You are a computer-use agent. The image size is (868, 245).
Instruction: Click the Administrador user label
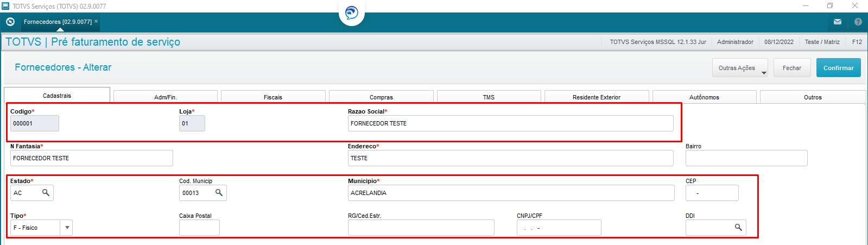pyautogui.click(x=735, y=42)
